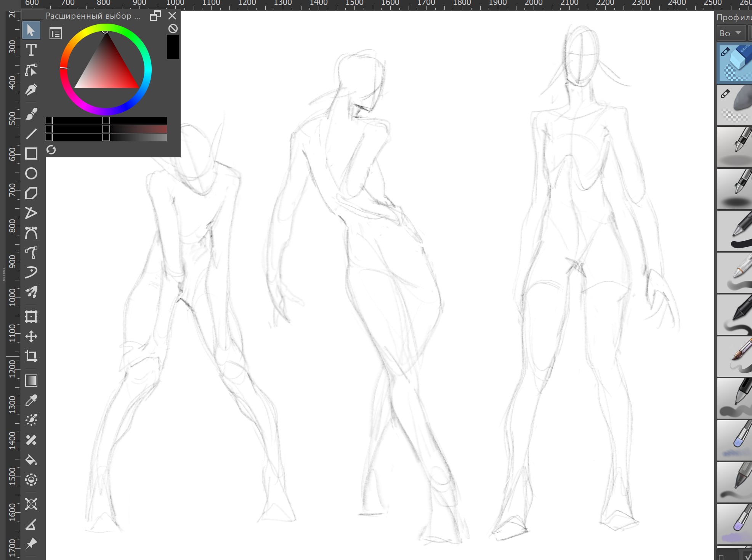752x560 pixels.
Task: Select the Freehand Brush tool
Action: tap(31, 114)
